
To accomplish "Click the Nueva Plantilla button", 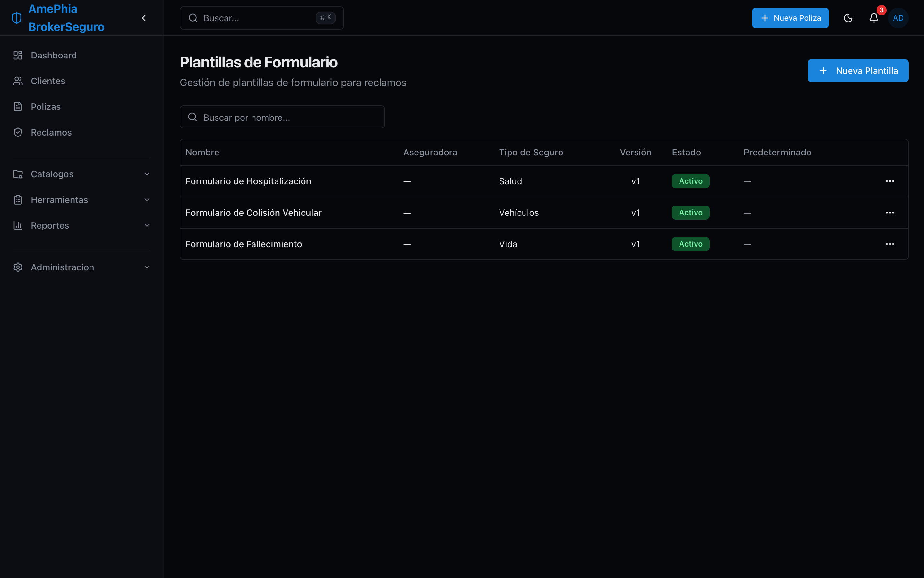I will pyautogui.click(x=858, y=71).
